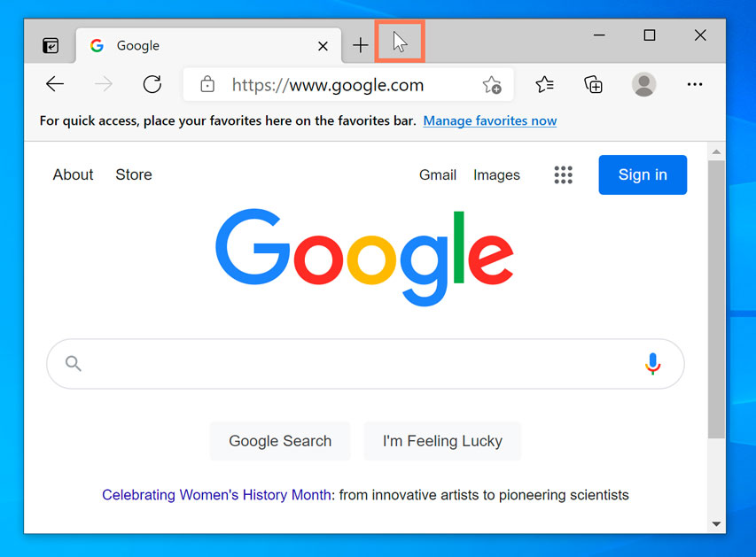Click the user profile avatar
Screen dimensions: 756x557
643,85
